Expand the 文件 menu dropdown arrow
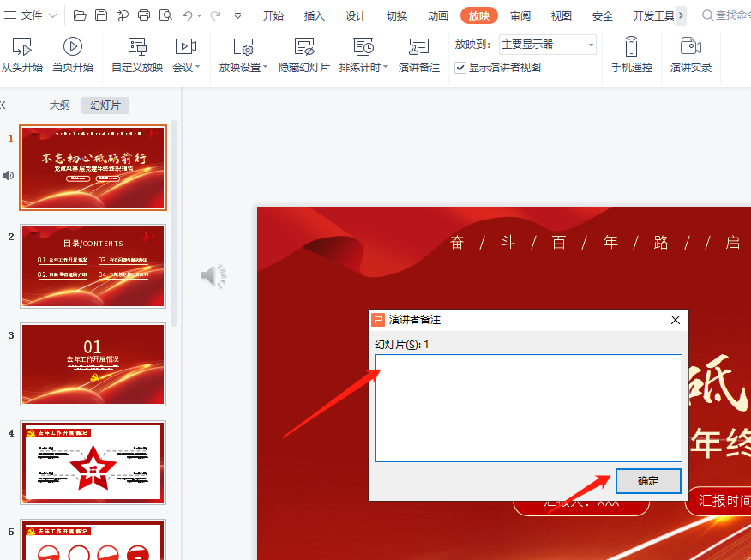This screenshot has height=560, width=751. click(x=53, y=15)
